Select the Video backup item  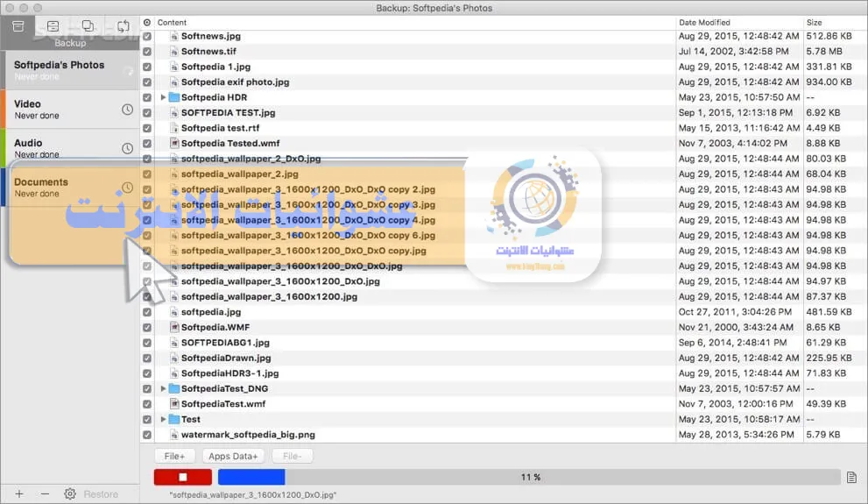click(x=70, y=109)
